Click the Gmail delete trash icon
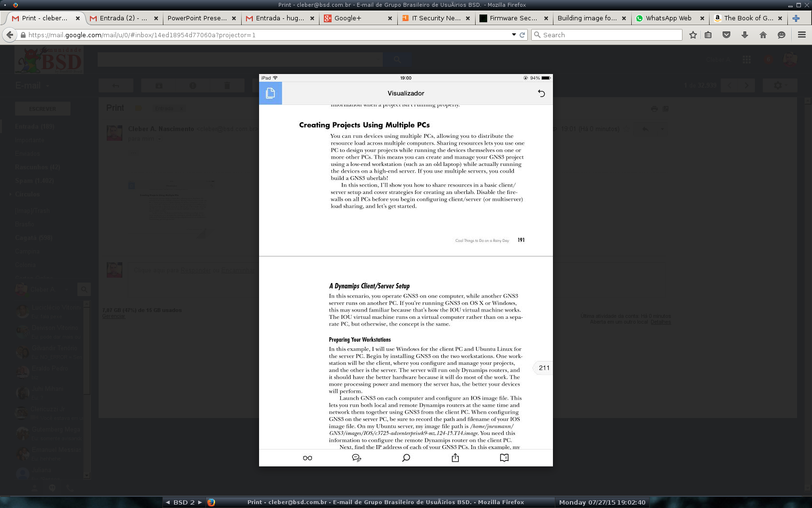The image size is (812, 508). [227, 86]
